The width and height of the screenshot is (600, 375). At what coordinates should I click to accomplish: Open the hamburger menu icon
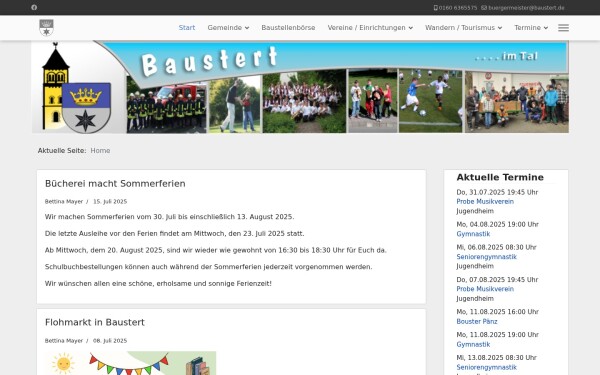pyautogui.click(x=563, y=28)
